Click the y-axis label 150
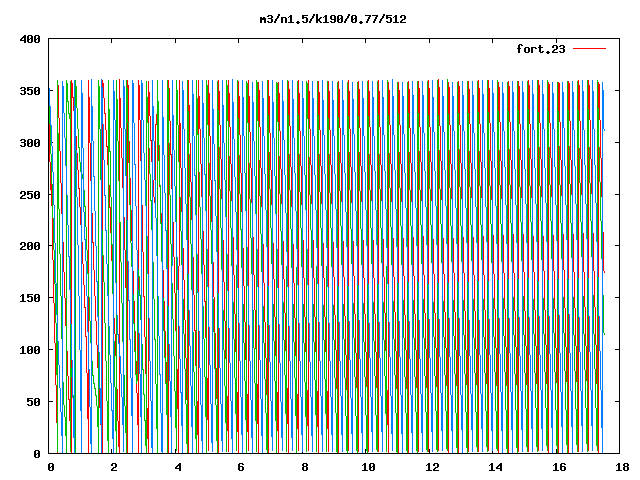 pos(30,298)
